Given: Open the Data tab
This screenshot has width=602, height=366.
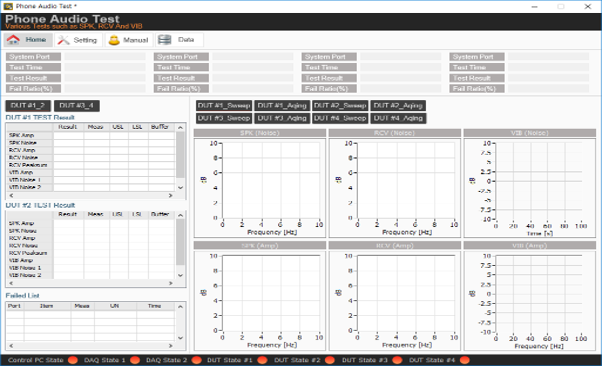Looking at the screenshot, I should [179, 40].
